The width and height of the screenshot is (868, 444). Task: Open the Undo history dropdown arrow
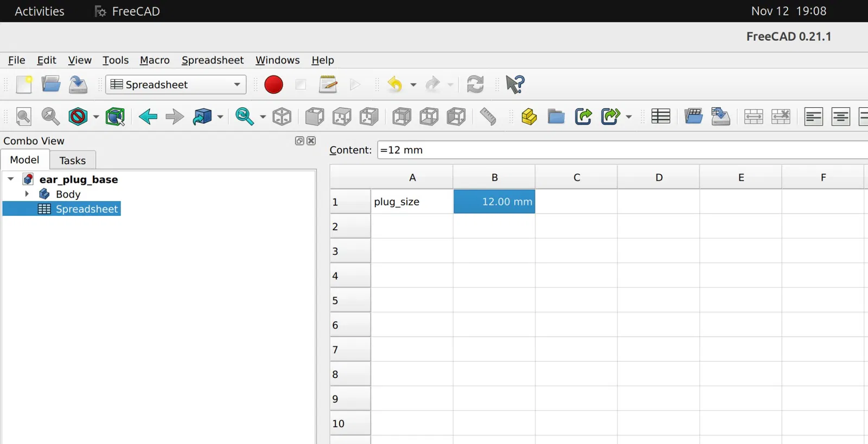point(413,85)
